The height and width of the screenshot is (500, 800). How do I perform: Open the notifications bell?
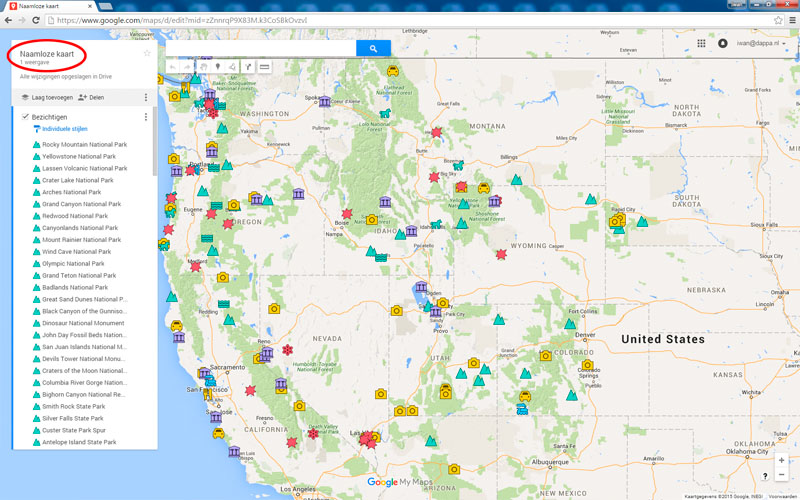tap(722, 43)
